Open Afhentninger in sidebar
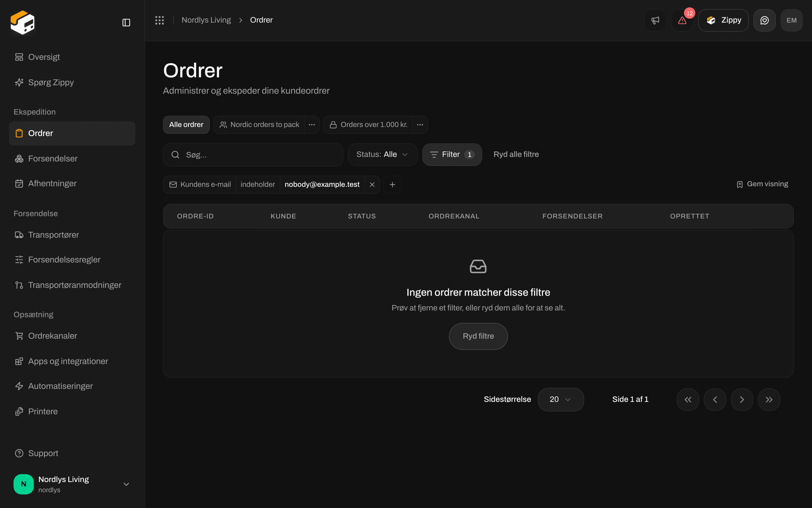This screenshot has height=508, width=812. point(72,183)
